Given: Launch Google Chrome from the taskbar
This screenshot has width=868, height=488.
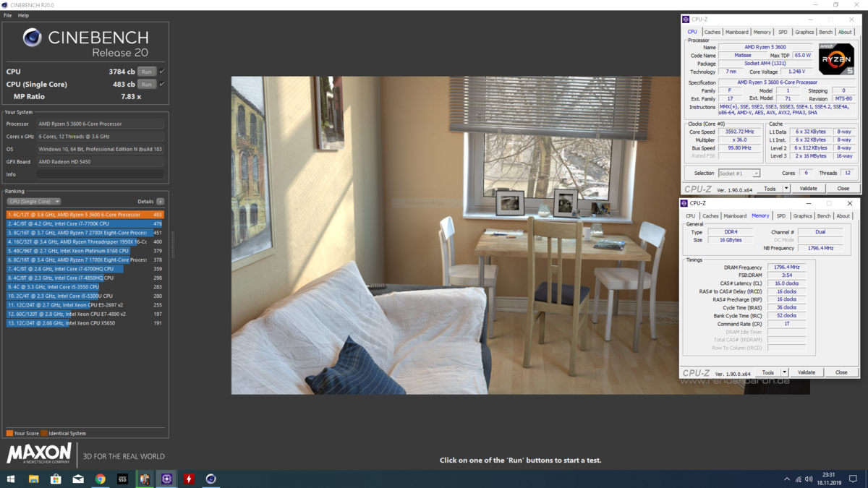Looking at the screenshot, I should tap(101, 479).
